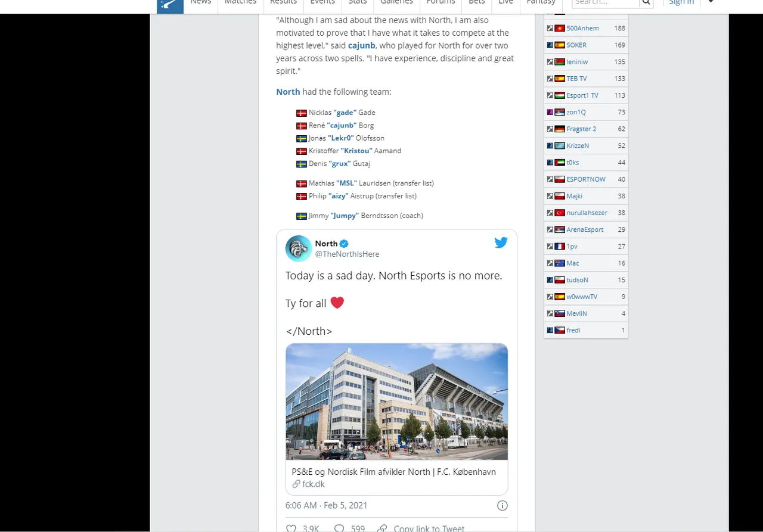Click the stream platform icon for KrizzeN
Screen dimensions: 763x532
[x=550, y=145]
